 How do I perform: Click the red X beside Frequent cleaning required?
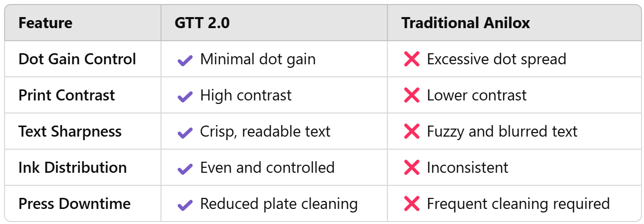coord(412,204)
